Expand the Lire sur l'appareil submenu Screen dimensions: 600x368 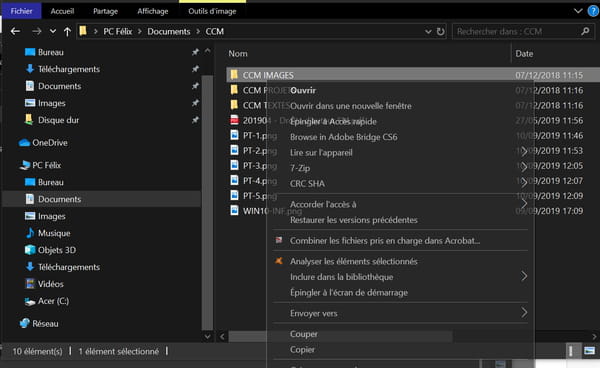tap(524, 152)
